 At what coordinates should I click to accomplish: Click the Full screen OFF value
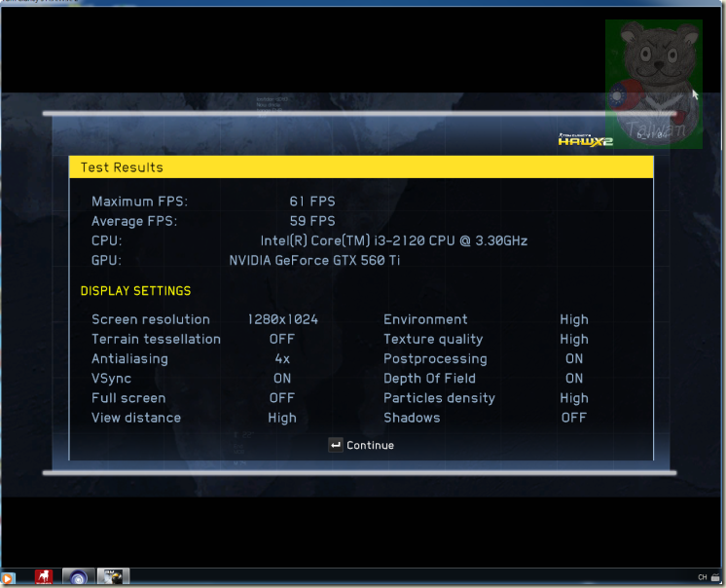pos(282,398)
